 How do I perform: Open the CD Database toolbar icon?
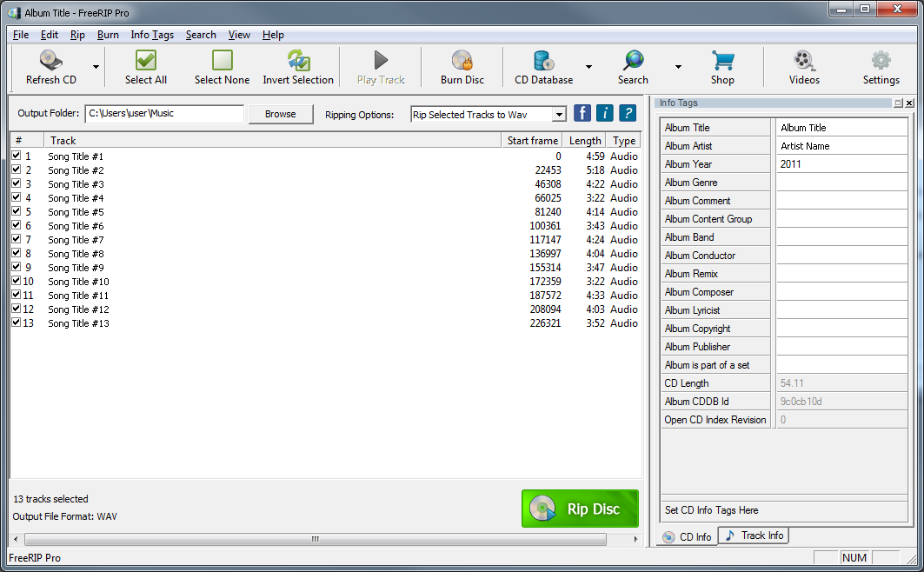click(x=543, y=61)
